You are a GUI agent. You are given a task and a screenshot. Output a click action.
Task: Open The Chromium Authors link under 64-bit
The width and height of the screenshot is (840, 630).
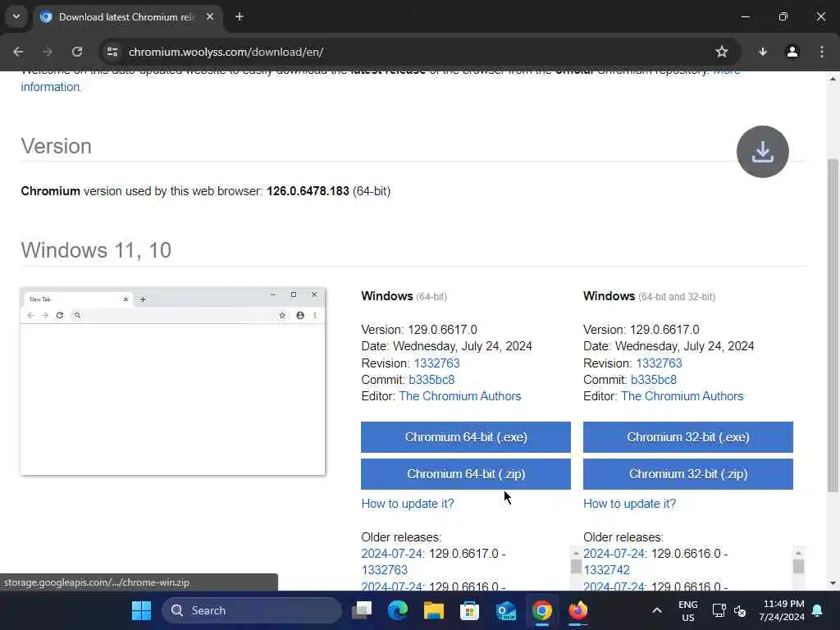[459, 396]
